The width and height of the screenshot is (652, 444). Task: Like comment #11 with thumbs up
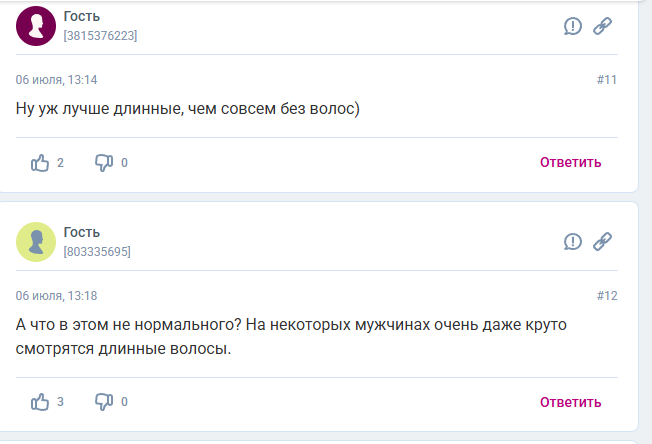40,163
